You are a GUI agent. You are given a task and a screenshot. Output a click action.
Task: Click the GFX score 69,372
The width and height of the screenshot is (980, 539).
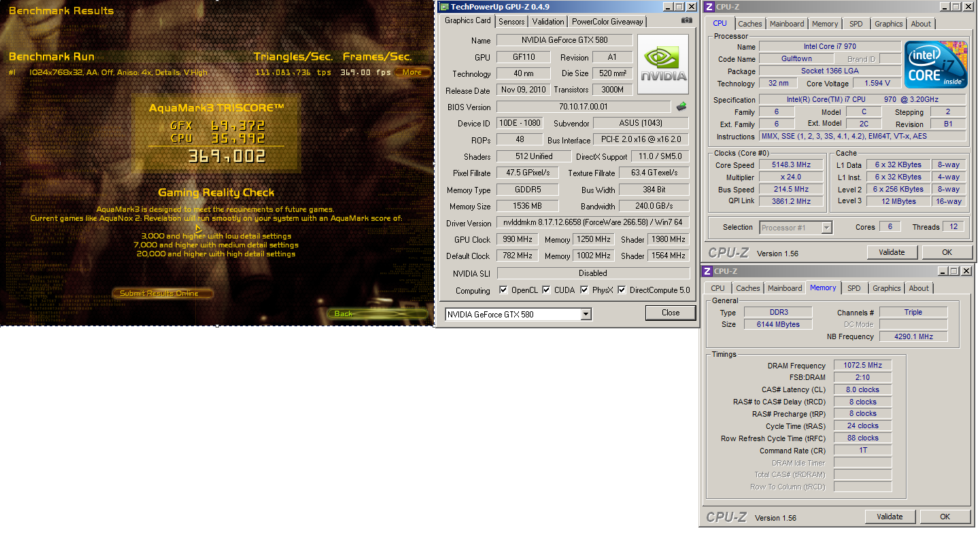point(237,126)
